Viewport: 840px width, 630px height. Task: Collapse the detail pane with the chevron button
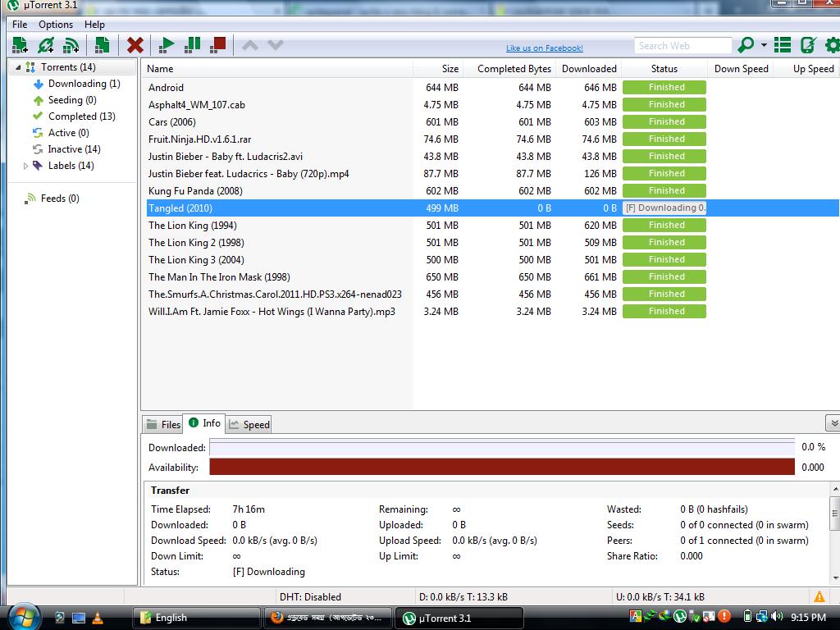pos(833,423)
